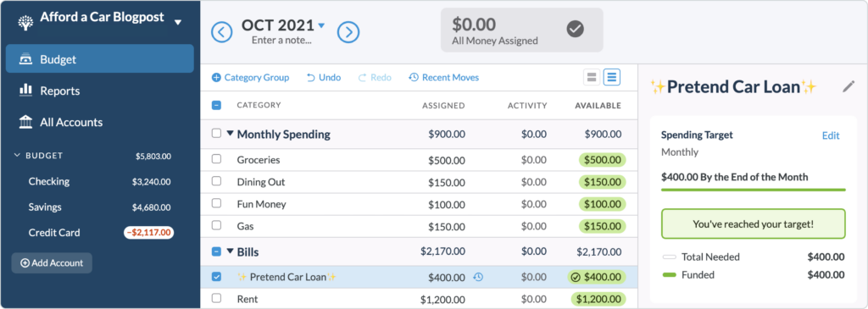Check the Groceries checkbox
Viewport: 868px width, 309px height.
(x=216, y=159)
